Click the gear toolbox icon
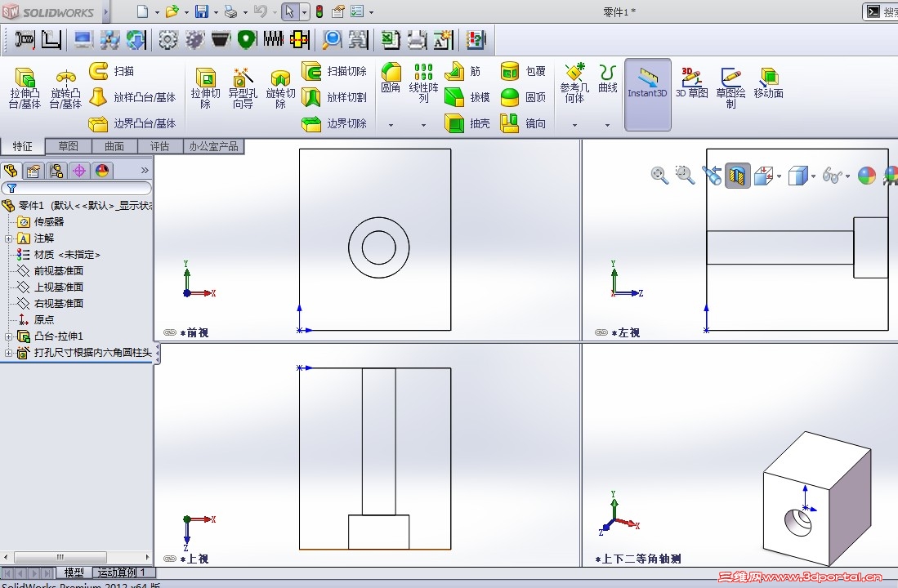 [168, 39]
